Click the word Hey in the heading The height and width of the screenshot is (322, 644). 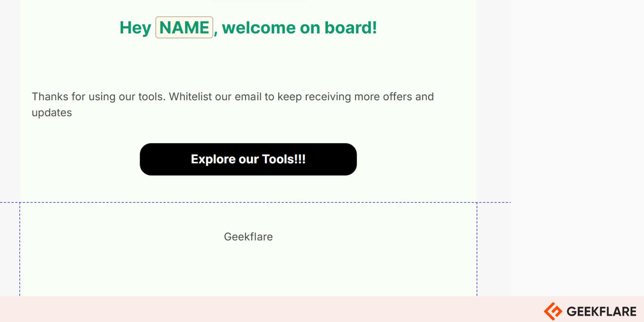135,28
